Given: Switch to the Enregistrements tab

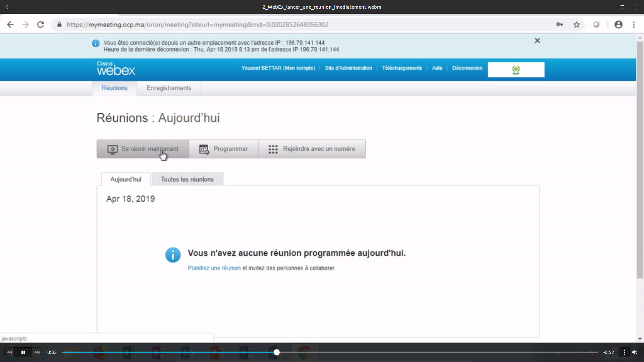Looking at the screenshot, I should coord(169,88).
